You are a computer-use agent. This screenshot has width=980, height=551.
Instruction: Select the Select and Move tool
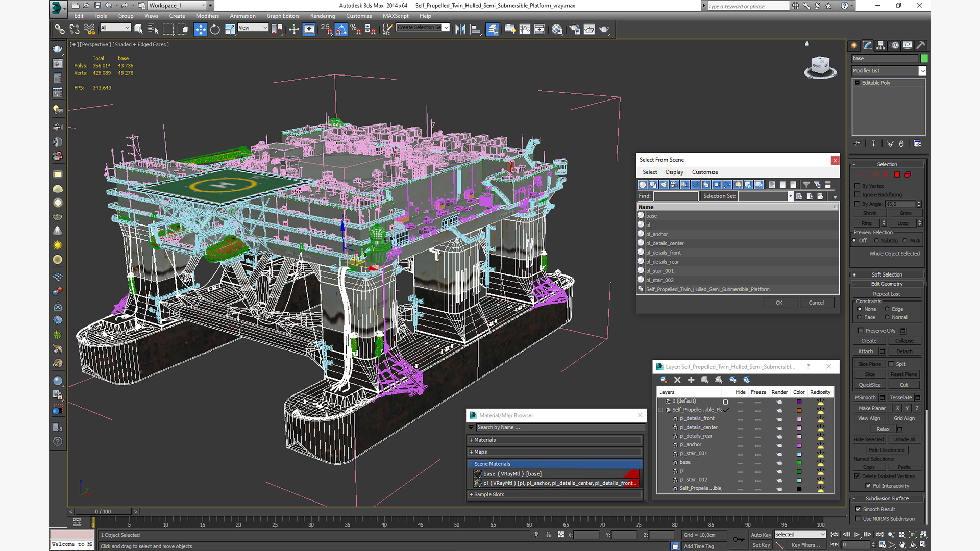click(x=201, y=29)
